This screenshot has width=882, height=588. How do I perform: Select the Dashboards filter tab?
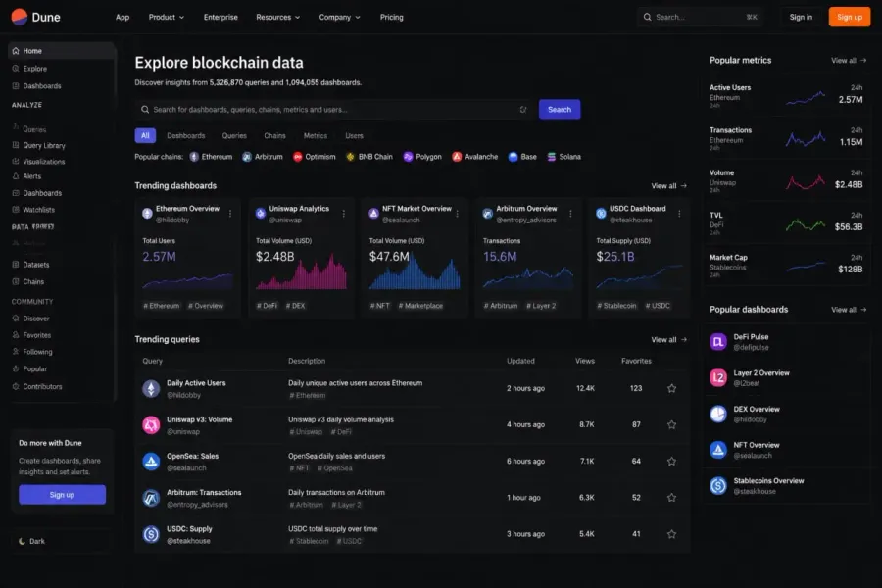pos(185,135)
